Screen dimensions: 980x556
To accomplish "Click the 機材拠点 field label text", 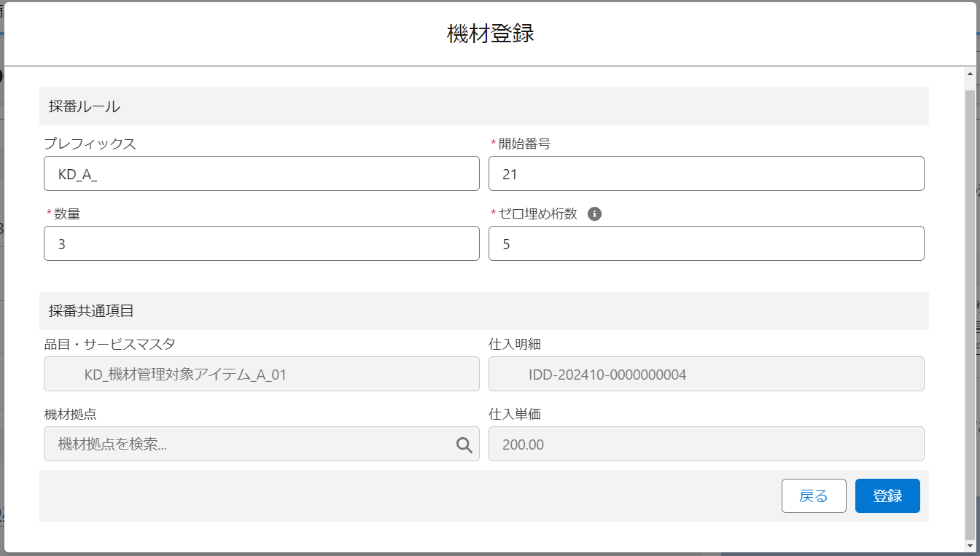I will [x=71, y=414].
